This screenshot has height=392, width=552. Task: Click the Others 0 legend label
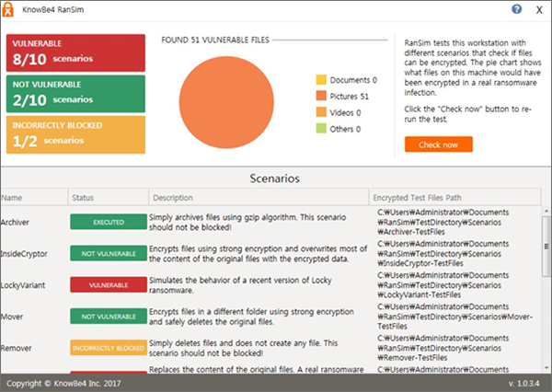pos(345,129)
